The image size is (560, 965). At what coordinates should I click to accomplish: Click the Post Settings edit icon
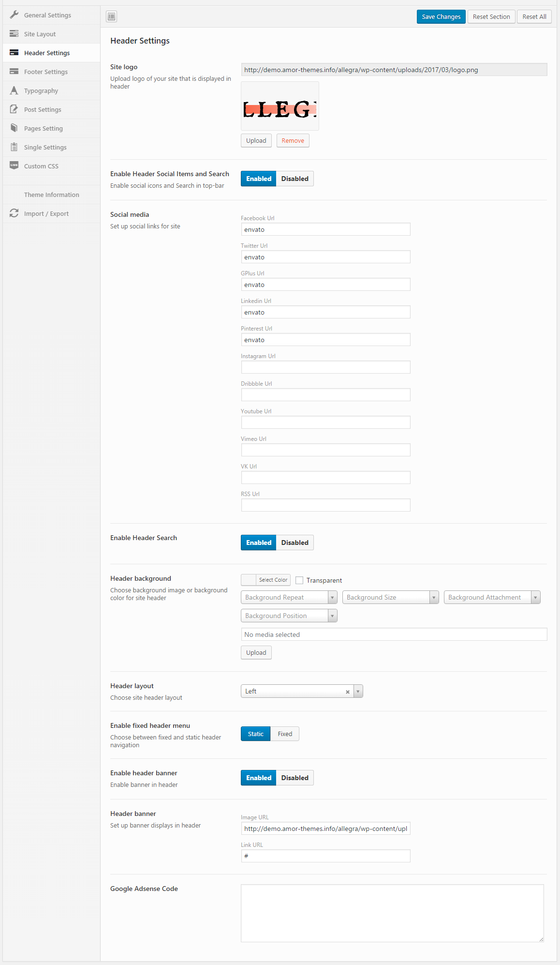14,109
